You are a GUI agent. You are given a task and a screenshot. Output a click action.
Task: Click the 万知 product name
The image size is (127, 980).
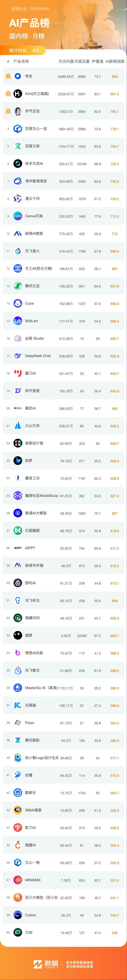click(29, 933)
